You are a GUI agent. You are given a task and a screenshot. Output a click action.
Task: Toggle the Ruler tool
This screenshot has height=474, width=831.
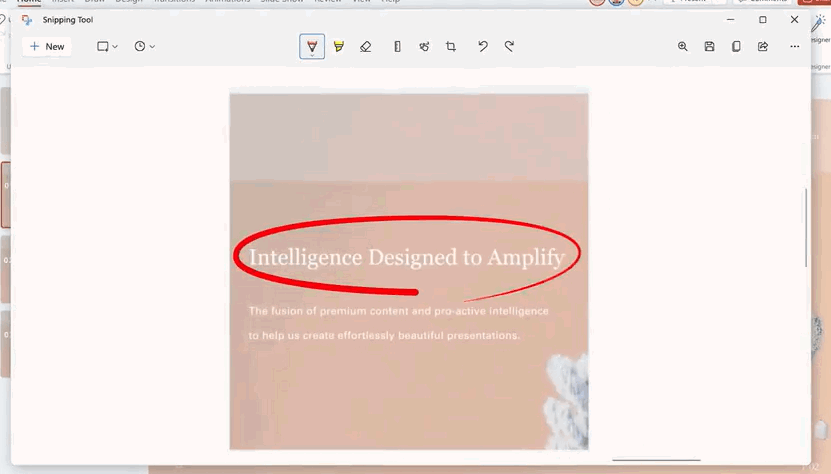[397, 47]
